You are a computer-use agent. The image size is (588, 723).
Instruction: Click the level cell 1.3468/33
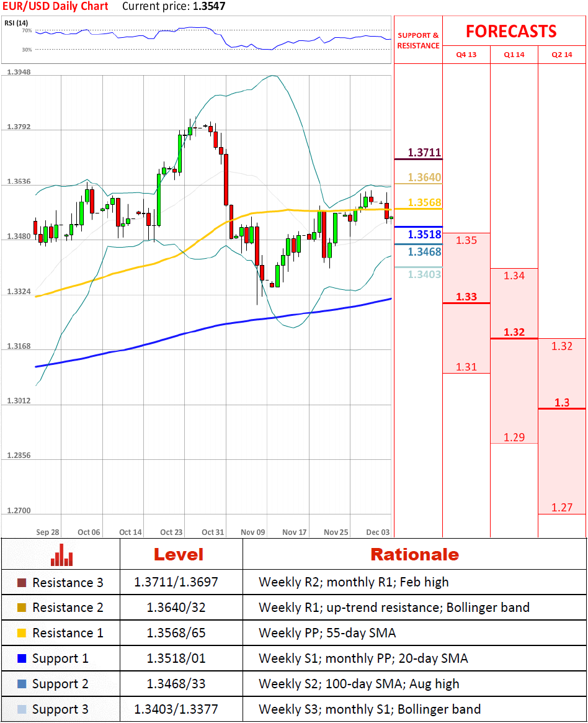(x=176, y=683)
